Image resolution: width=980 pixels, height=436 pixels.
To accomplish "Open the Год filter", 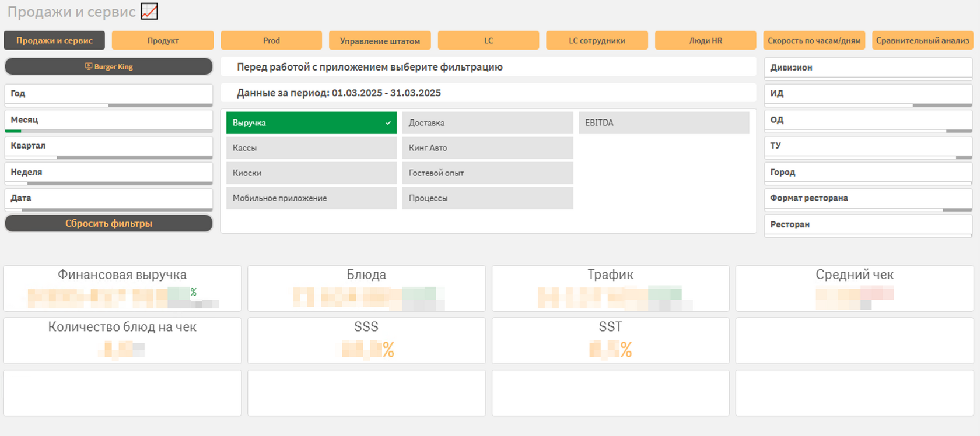I will point(108,95).
